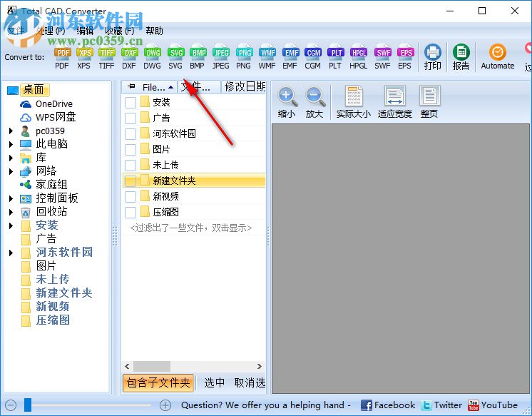Image resolution: width=532 pixels, height=416 pixels.
Task: Click the plus zoom-in button
Action: point(165,405)
